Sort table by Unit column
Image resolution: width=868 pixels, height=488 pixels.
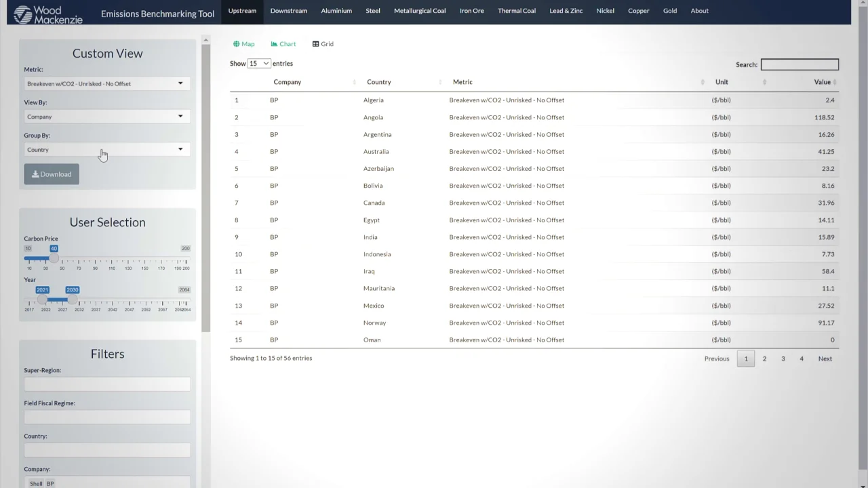click(722, 82)
